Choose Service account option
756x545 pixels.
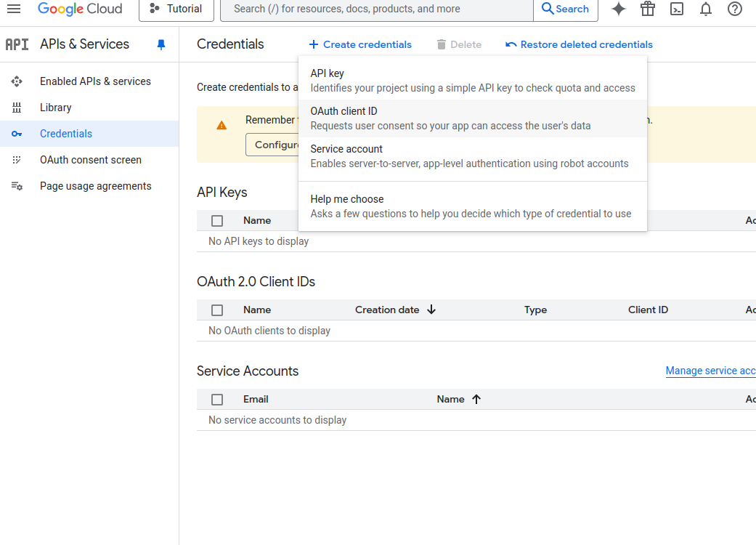click(x=473, y=156)
